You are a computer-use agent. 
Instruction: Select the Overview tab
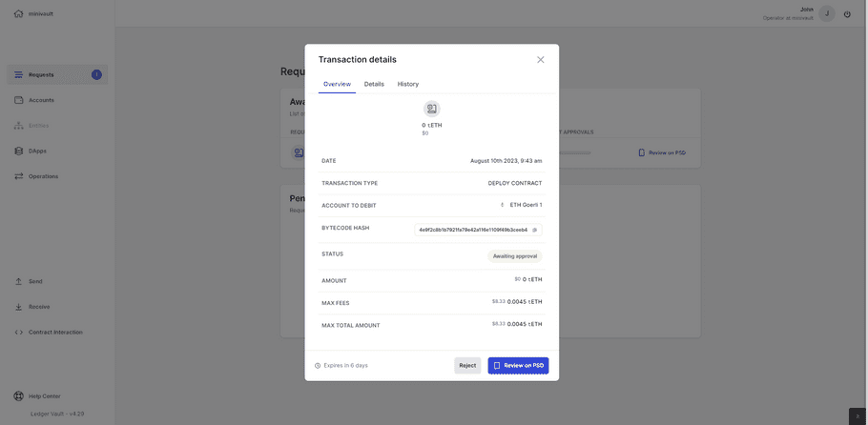[337, 84]
